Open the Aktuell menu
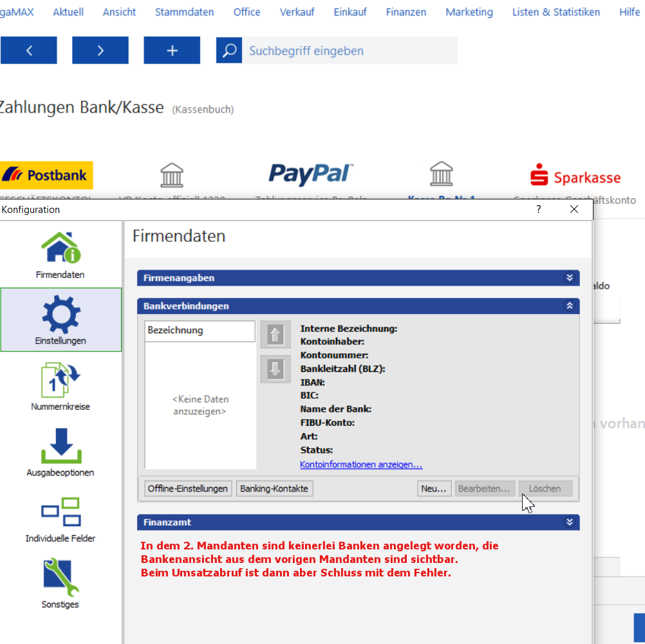This screenshot has width=645, height=644. (68, 12)
